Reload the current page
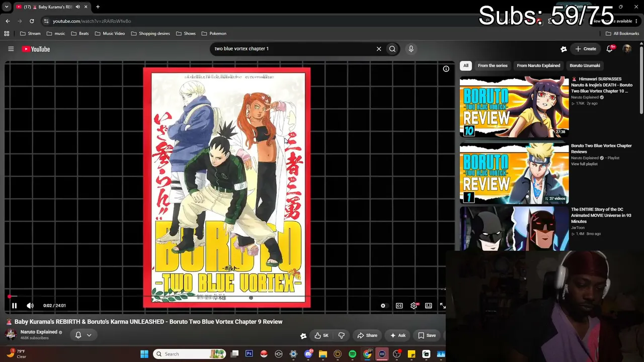This screenshot has height=362, width=644. click(32, 21)
